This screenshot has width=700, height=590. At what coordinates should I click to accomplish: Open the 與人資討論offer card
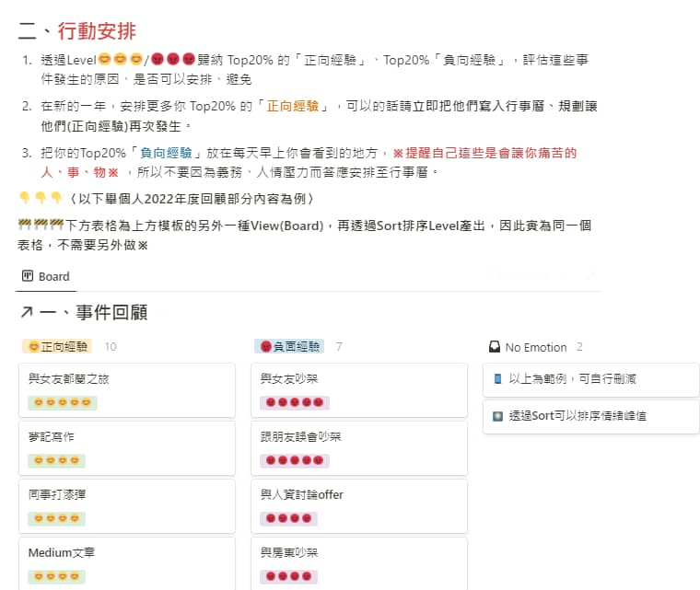[x=358, y=505]
